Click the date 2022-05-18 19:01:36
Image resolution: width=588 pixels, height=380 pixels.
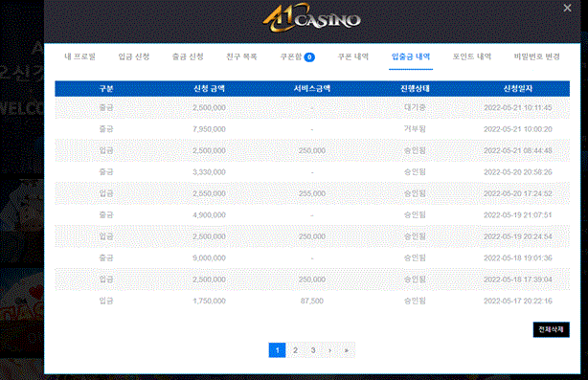(x=518, y=258)
